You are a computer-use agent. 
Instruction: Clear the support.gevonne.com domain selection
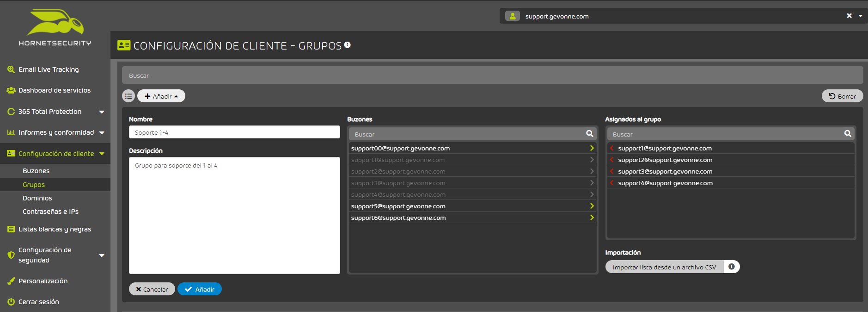[849, 16]
